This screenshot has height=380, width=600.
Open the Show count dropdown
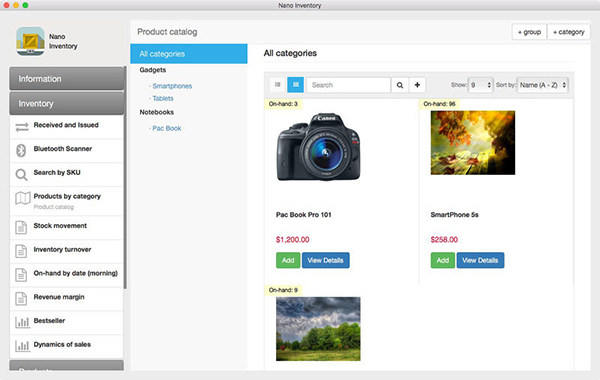(481, 85)
